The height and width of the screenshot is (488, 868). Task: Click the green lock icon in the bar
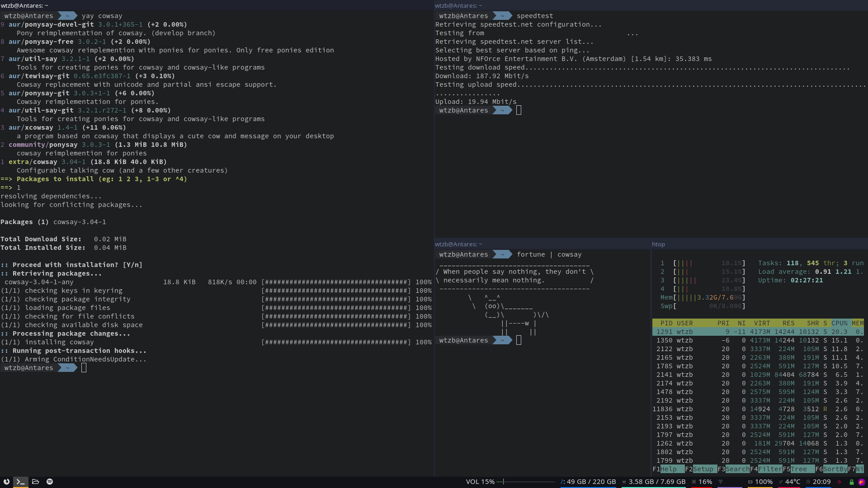pos(851,482)
